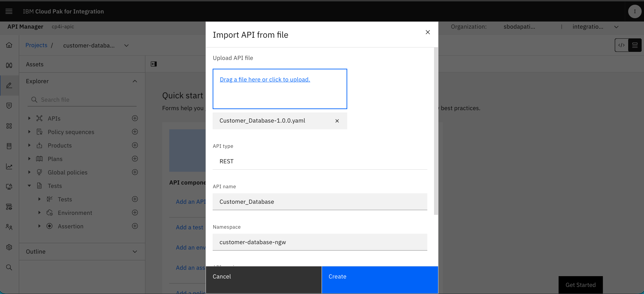Screen dimensions: 644x294
Task: Add a new Product with the plus icon
Action: pos(135,145)
